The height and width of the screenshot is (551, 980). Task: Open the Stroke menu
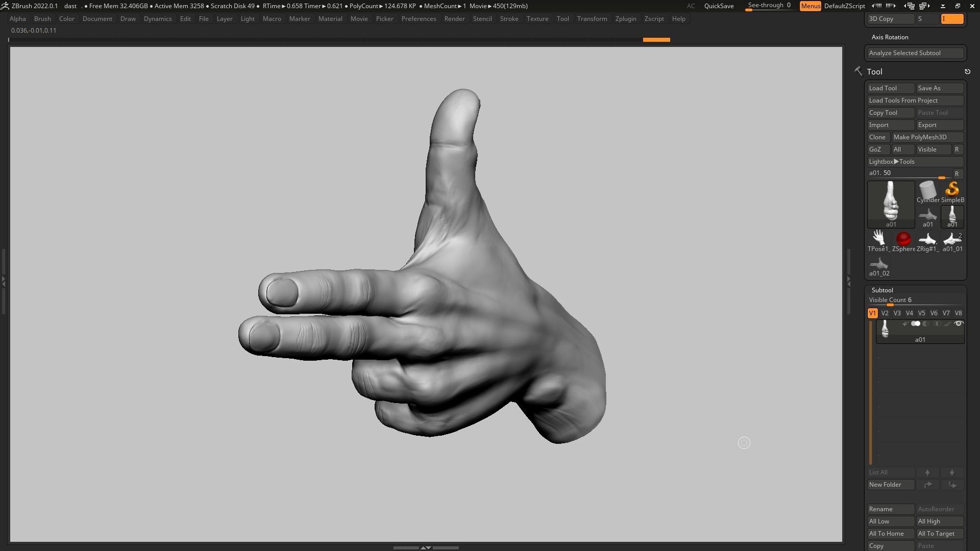click(509, 19)
